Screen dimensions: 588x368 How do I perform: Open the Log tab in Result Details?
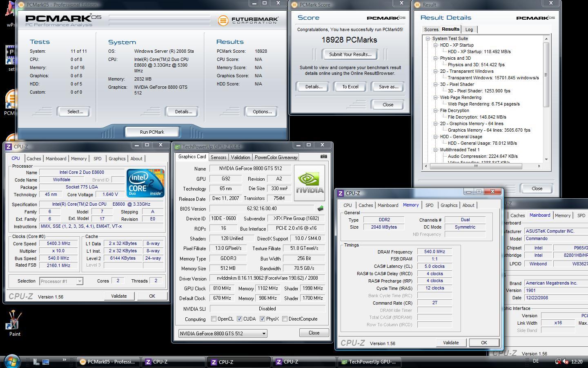(x=469, y=29)
